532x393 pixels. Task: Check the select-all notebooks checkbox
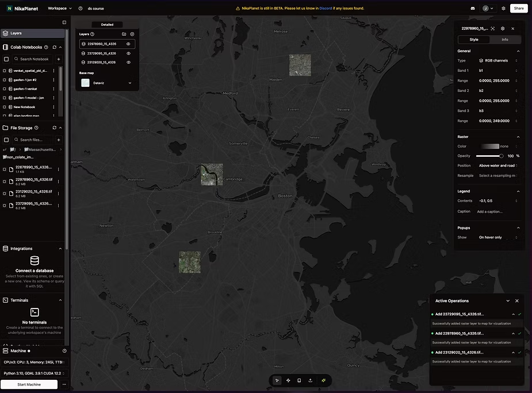coord(6,59)
